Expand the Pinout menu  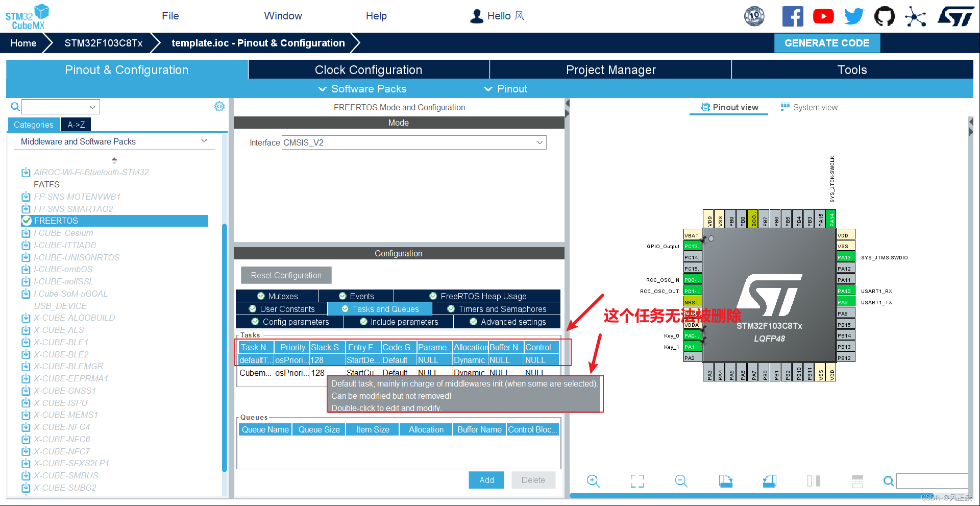tap(505, 89)
